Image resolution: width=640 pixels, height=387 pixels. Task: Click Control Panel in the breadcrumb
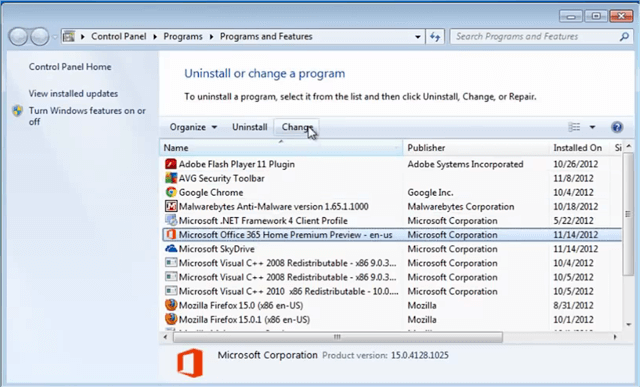click(118, 36)
